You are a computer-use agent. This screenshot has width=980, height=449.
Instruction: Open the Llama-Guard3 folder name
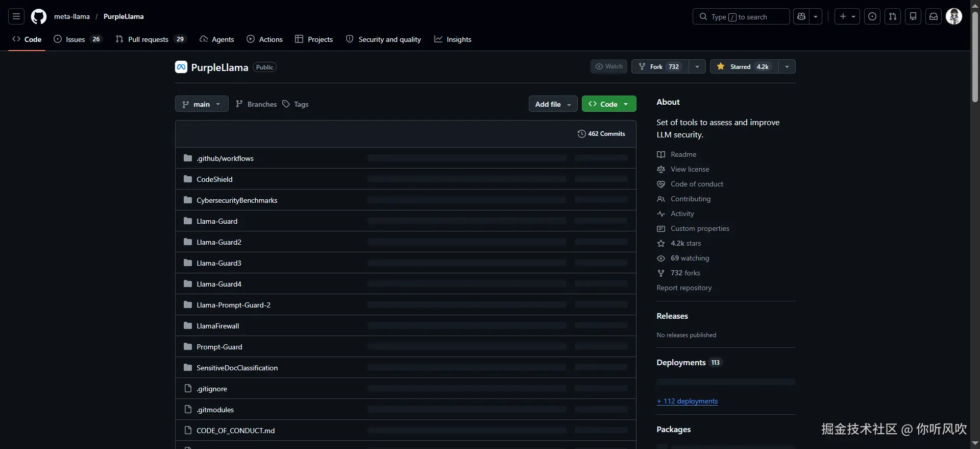coord(219,263)
